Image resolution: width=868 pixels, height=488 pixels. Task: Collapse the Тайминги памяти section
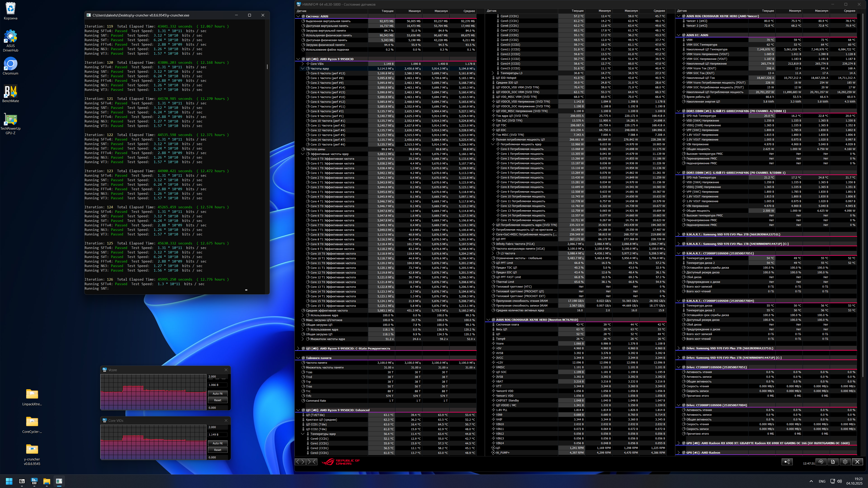(298, 358)
